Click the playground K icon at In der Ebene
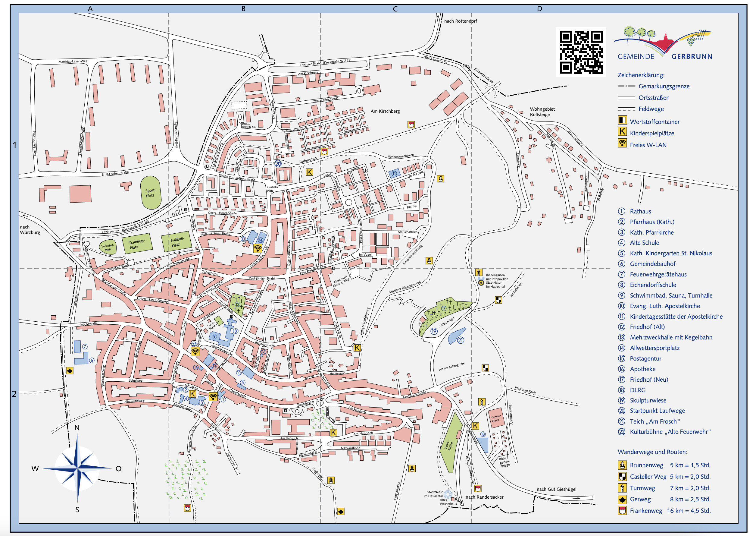Image resolution: width=756 pixels, height=536 pixels. tap(357, 348)
